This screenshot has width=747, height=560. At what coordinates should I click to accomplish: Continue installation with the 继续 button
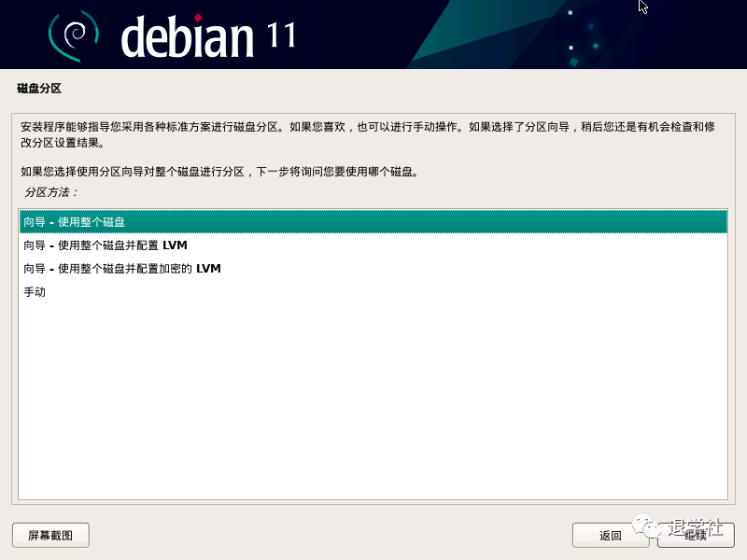(x=696, y=535)
